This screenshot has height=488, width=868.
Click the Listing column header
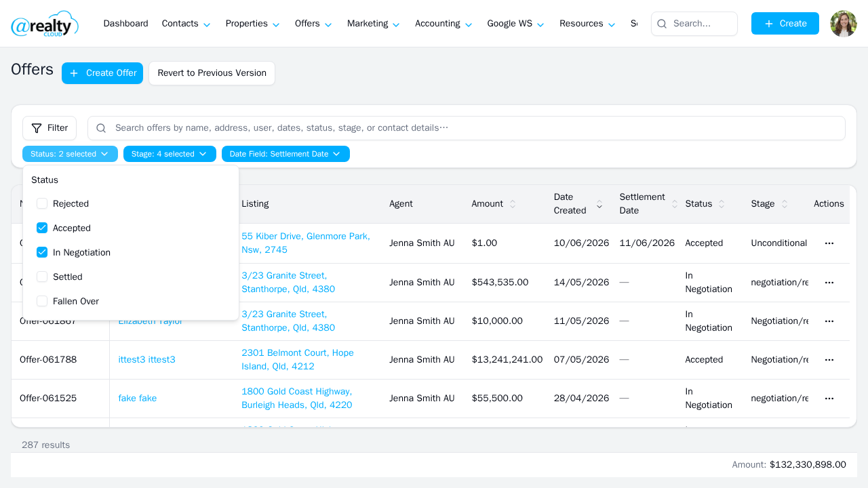pyautogui.click(x=255, y=204)
